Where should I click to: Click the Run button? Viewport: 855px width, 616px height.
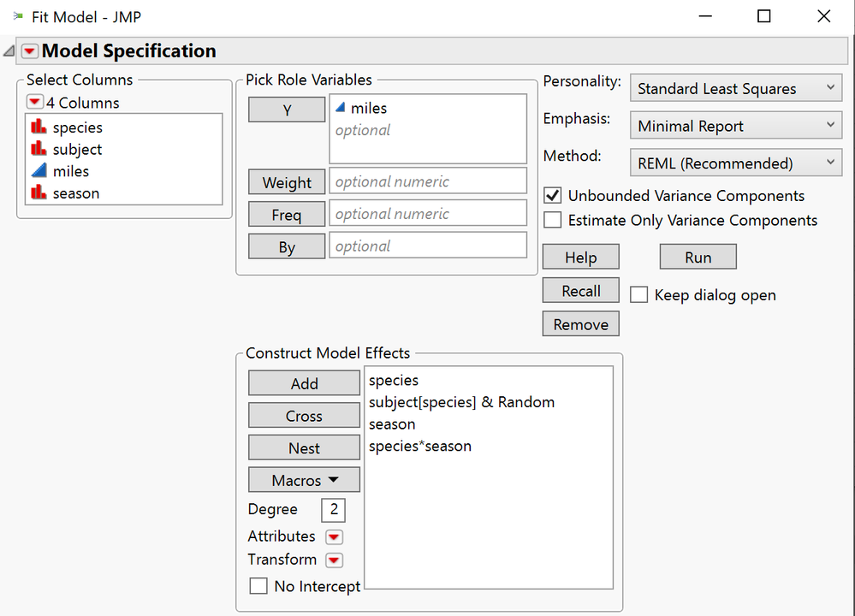(x=698, y=256)
